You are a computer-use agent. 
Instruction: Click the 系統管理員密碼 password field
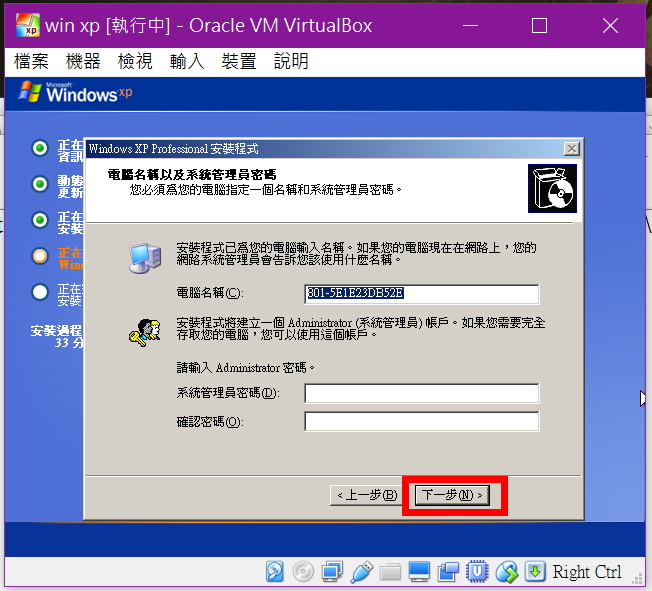[422, 393]
